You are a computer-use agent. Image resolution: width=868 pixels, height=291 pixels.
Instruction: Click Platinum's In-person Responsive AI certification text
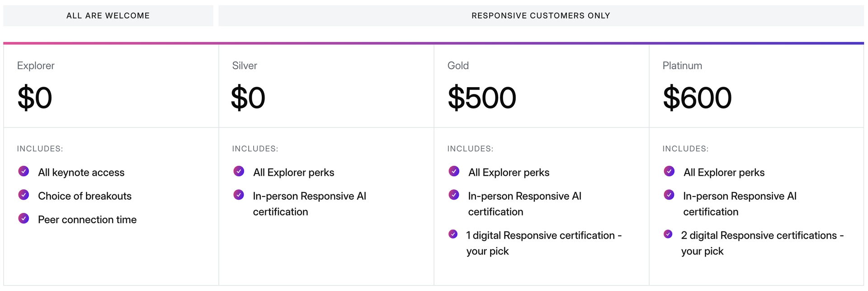coord(740,204)
